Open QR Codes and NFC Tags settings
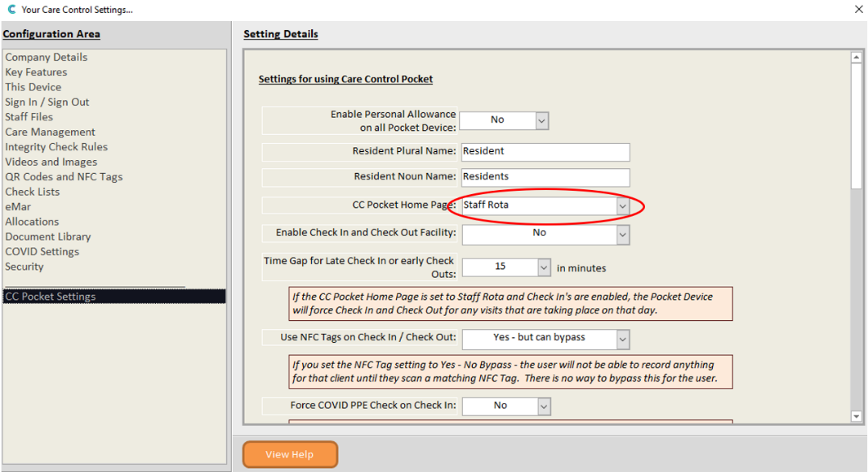Image resolution: width=868 pixels, height=472 pixels. click(64, 177)
